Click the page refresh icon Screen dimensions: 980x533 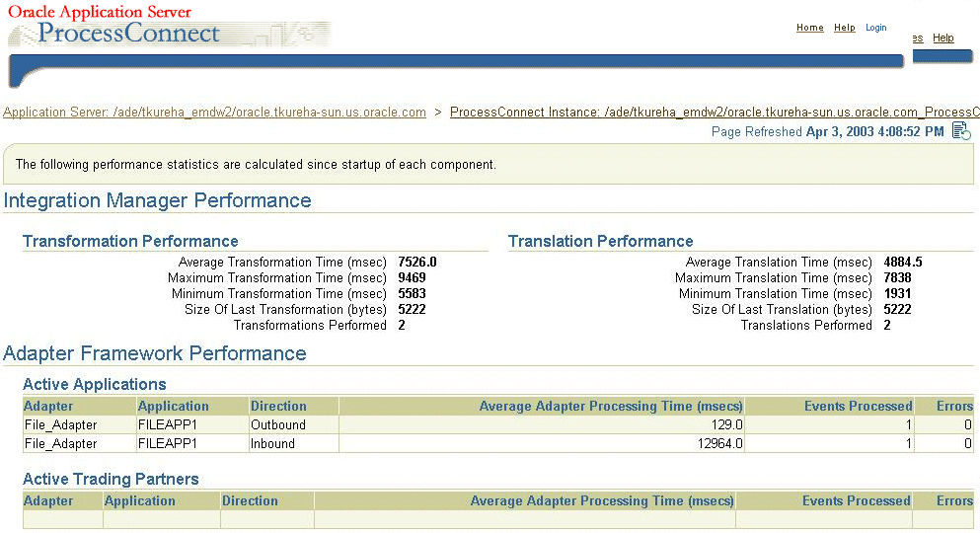point(961,131)
